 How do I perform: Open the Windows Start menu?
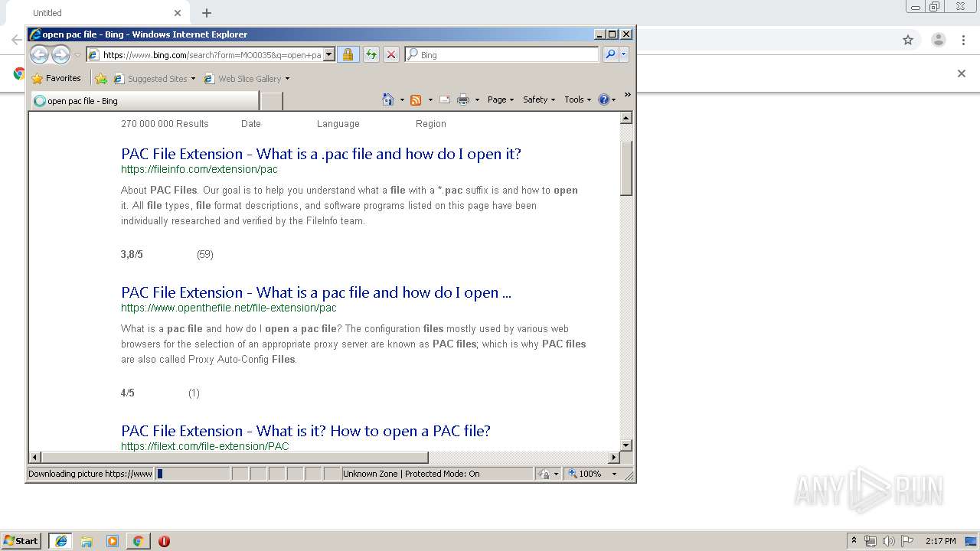[x=21, y=540]
